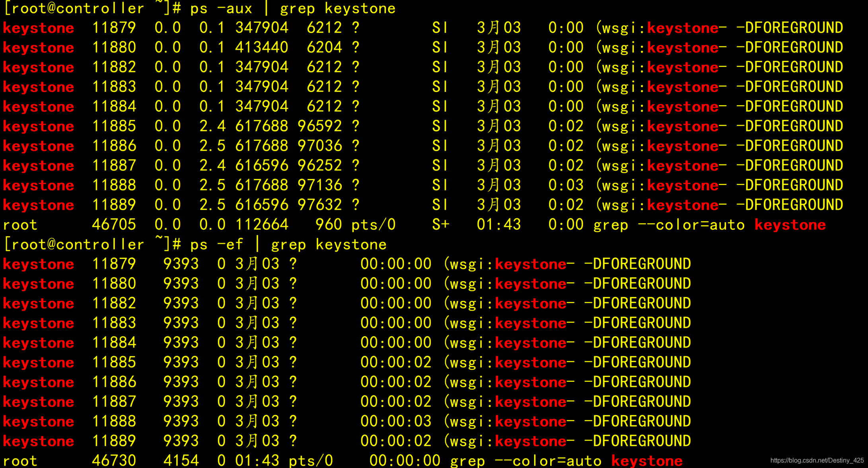Screen dimensions: 868x468
Task: Click time 0:03 for process 11888
Action: click(x=566, y=185)
